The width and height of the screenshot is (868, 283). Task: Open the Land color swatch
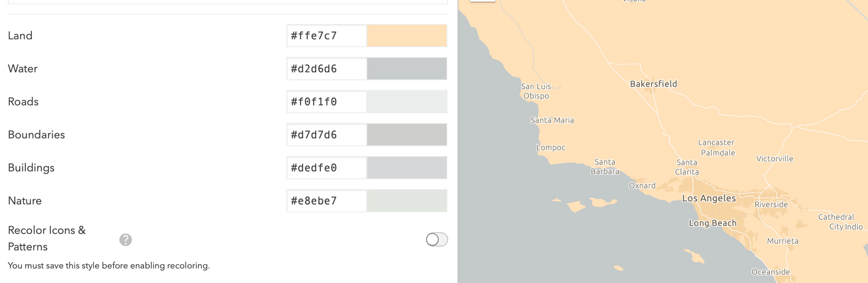click(x=407, y=36)
